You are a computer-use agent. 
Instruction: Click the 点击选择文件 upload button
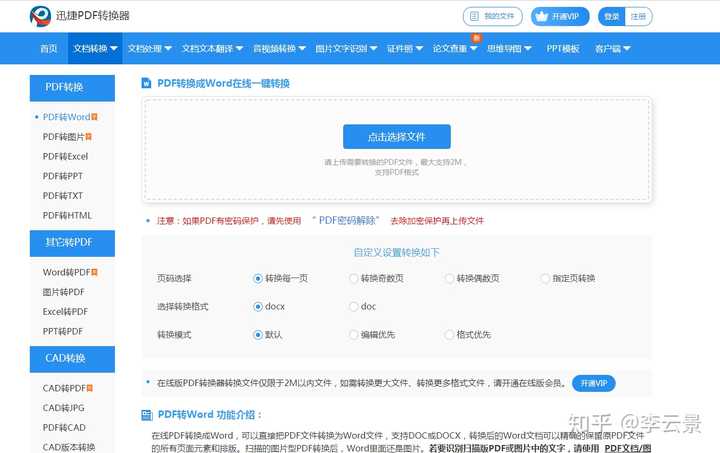coord(397,137)
